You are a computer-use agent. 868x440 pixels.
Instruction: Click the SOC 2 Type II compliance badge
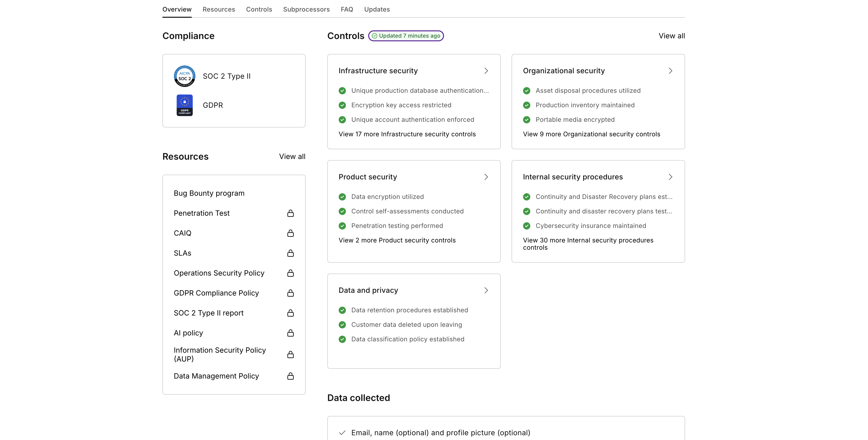(184, 76)
